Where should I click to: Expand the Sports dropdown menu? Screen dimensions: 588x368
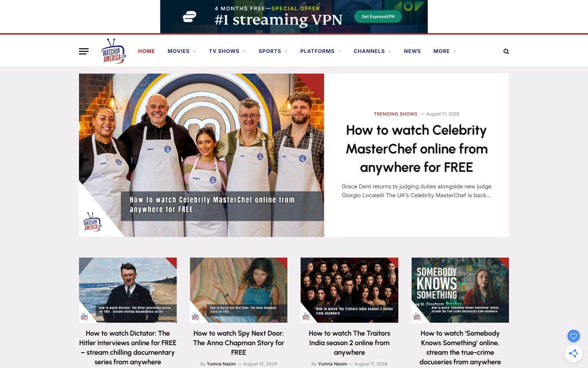(273, 51)
